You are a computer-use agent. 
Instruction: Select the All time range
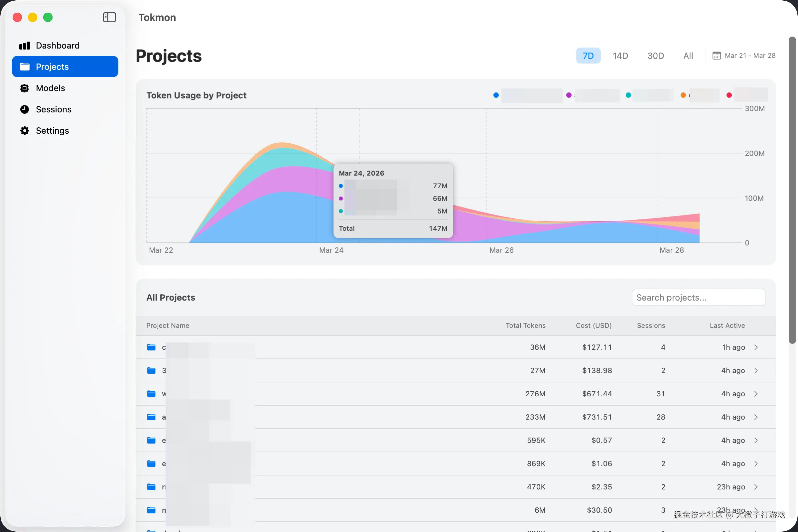pyautogui.click(x=688, y=56)
